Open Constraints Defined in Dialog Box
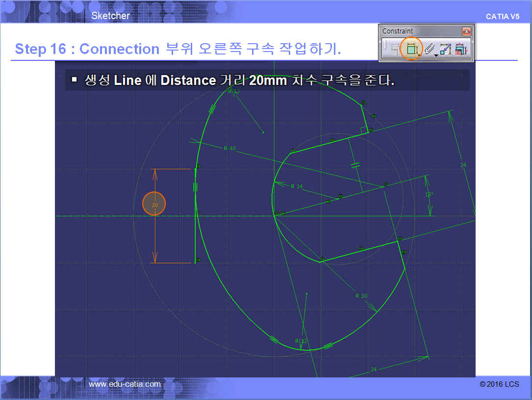The height and width of the screenshot is (400, 532). pos(396,49)
